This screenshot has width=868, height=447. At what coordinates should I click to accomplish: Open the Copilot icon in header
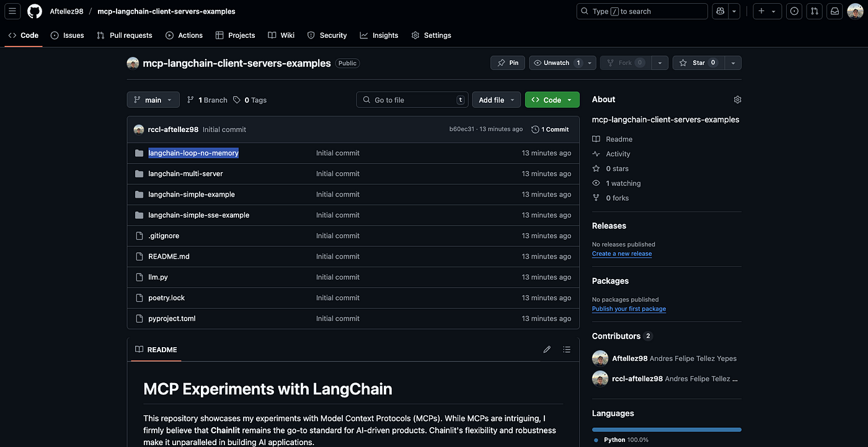pyautogui.click(x=720, y=11)
